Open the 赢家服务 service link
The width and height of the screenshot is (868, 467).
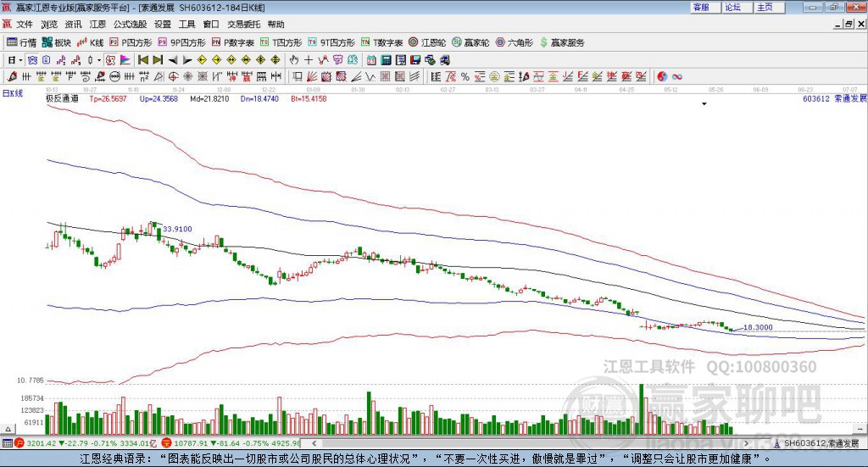[562, 42]
